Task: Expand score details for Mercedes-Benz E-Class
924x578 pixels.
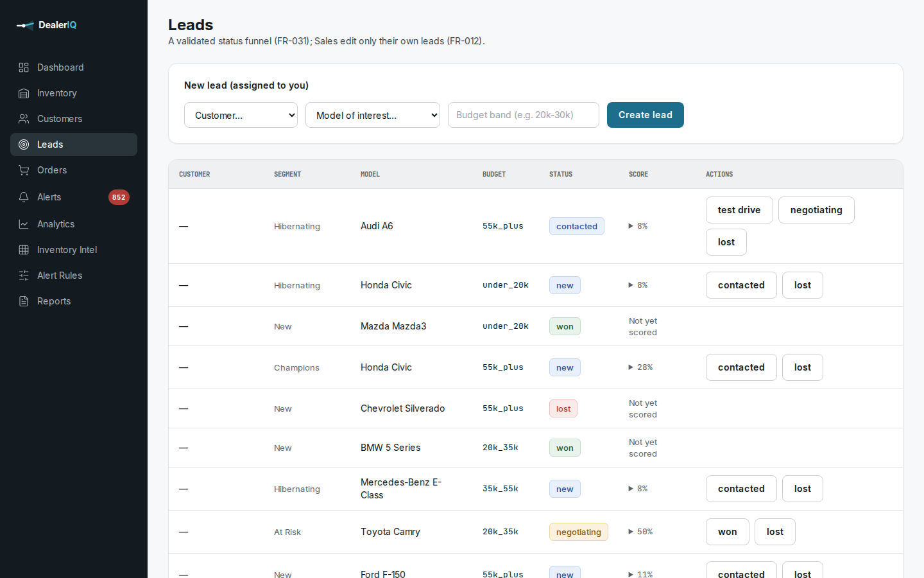Action: click(x=638, y=489)
